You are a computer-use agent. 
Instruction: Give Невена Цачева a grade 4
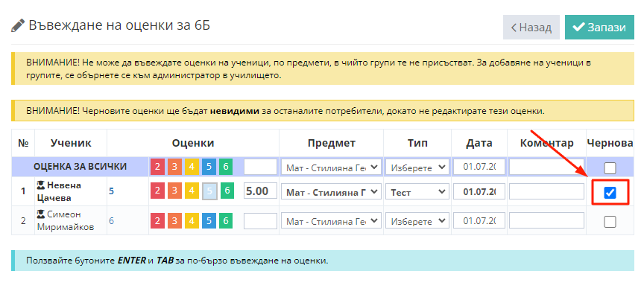click(x=192, y=191)
